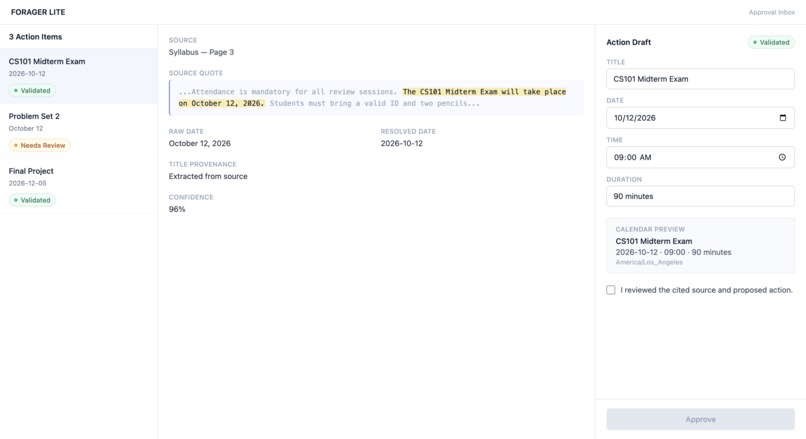Select the Problem Set 2 action item
The height and width of the screenshot is (439, 806).
coord(79,131)
